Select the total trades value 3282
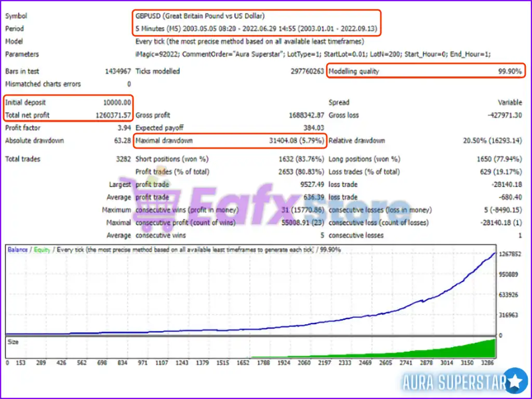Image resolution: width=532 pixels, height=399 pixels. pos(124,159)
